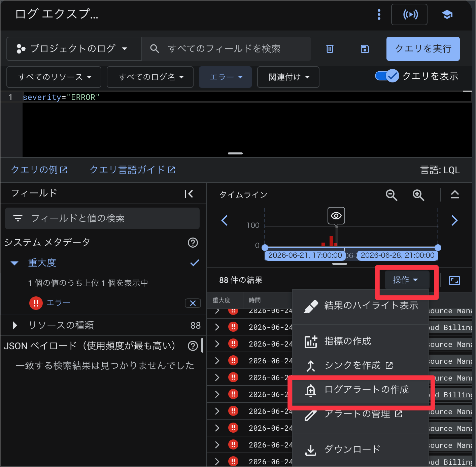Click the fullscreen results icon
Image resolution: width=476 pixels, height=467 pixels.
[454, 281]
